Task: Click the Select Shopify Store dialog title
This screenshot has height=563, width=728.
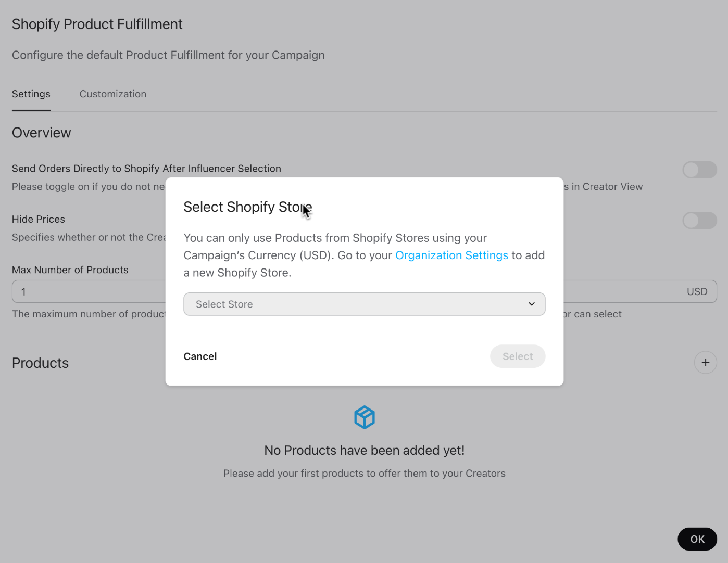Action: (248, 207)
